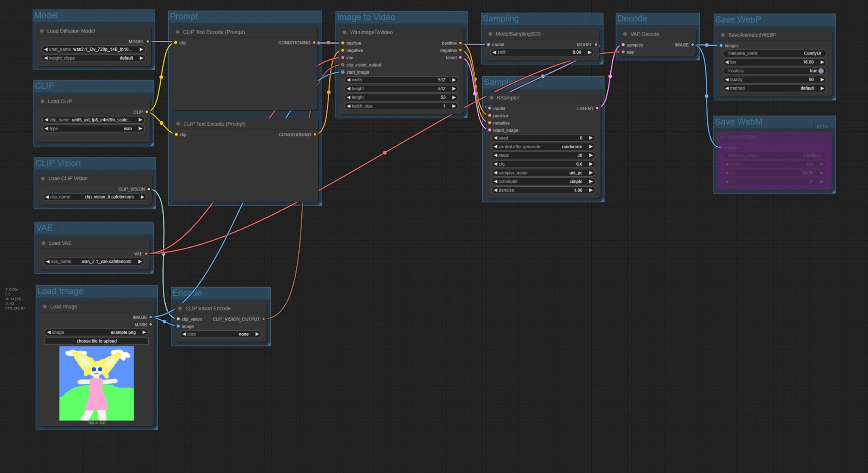Select the Save WebM group title
868x473 pixels.
pos(738,122)
